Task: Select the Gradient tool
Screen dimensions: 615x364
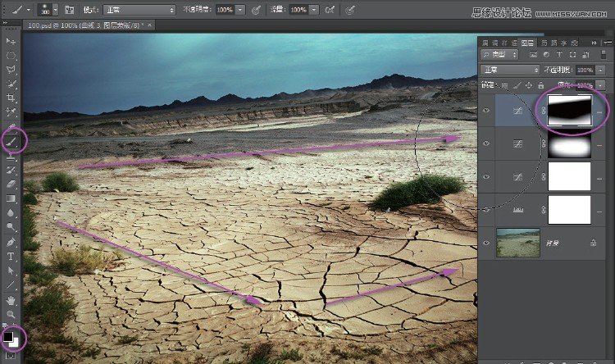Action: [11, 198]
